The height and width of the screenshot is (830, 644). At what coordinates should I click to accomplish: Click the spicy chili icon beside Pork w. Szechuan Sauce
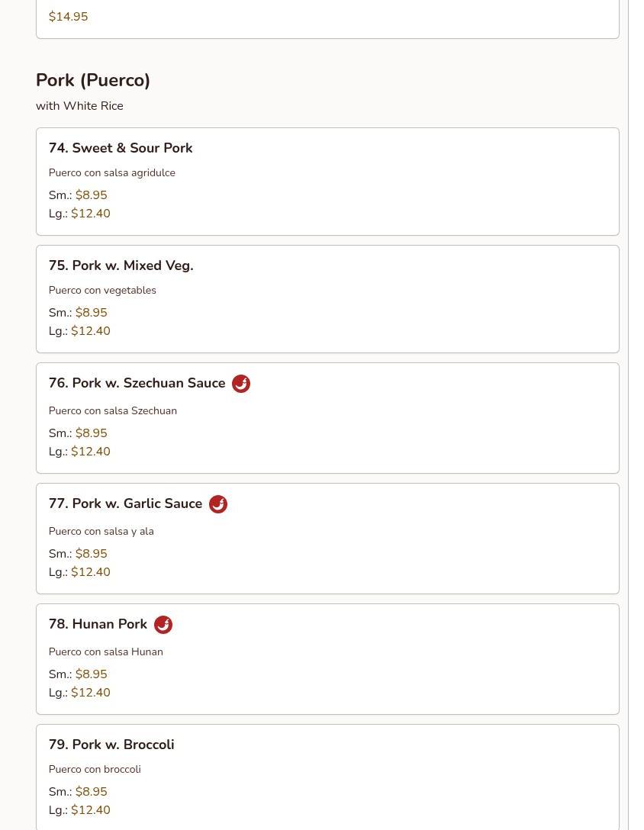241,384
